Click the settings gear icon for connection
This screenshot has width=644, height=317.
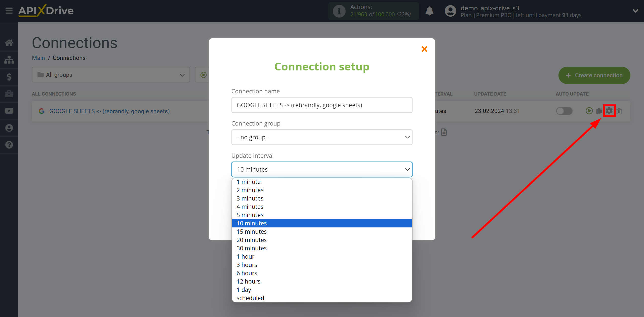point(610,111)
